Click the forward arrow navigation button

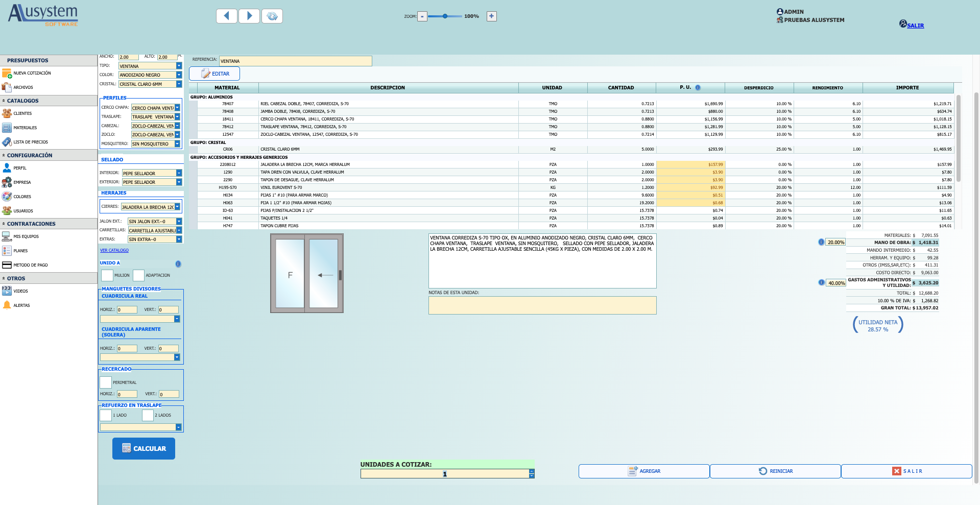tap(249, 16)
